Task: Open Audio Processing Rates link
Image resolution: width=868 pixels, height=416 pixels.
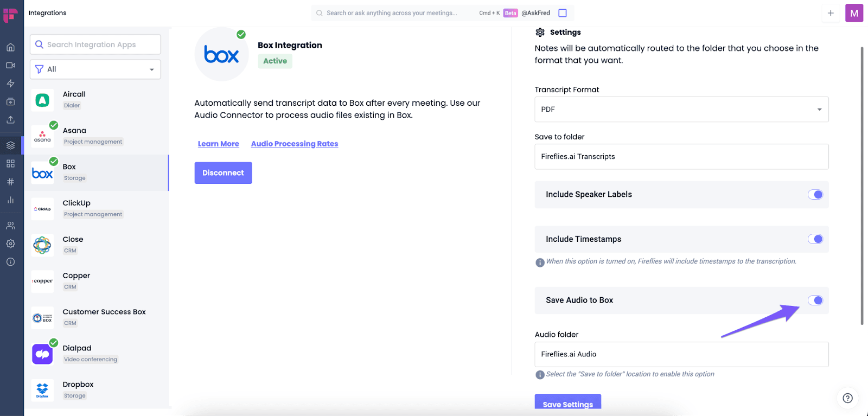Action: pyautogui.click(x=295, y=144)
